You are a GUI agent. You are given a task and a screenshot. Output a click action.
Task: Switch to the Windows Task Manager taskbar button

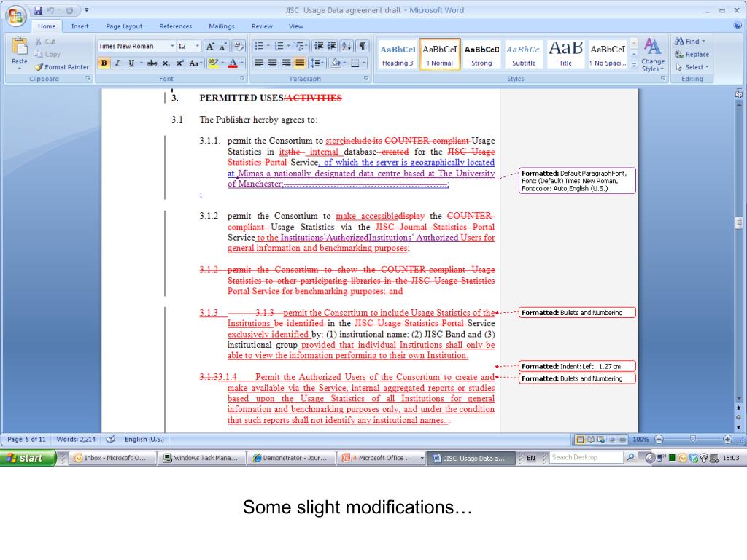pyautogui.click(x=201, y=458)
